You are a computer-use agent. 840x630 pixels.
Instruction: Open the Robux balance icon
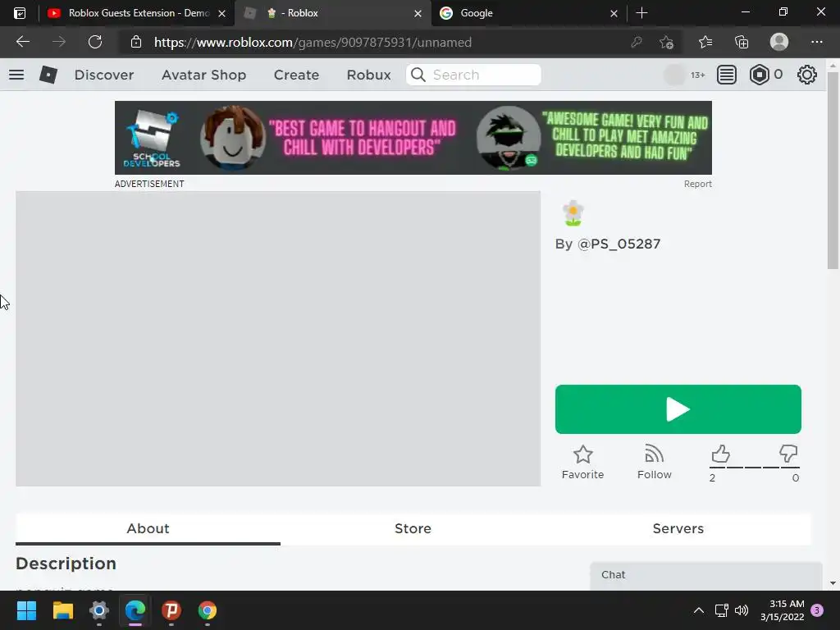click(759, 75)
